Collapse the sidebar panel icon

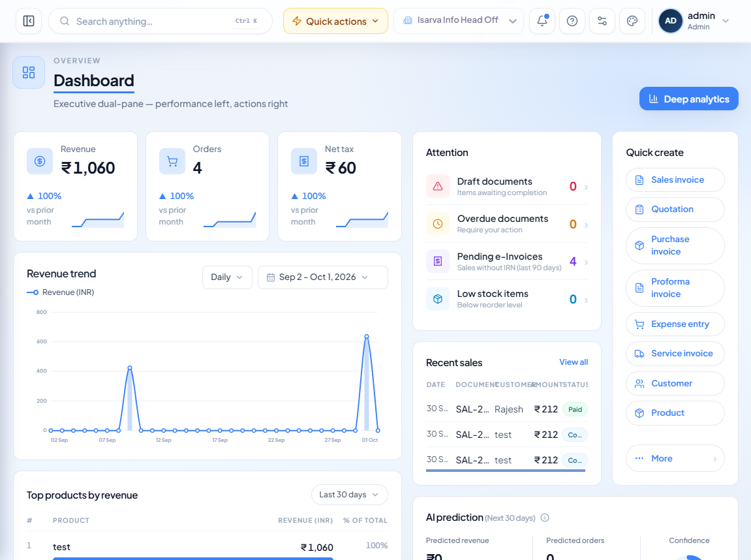click(29, 21)
